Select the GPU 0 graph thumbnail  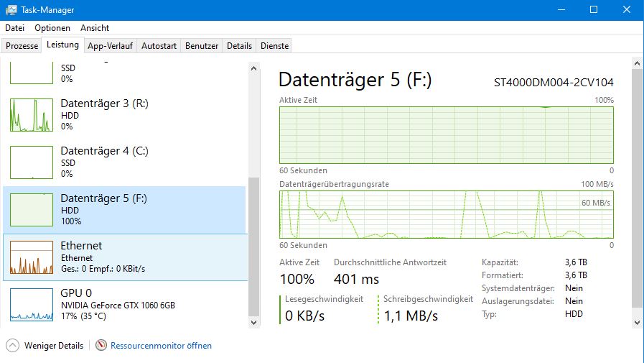coord(32,305)
